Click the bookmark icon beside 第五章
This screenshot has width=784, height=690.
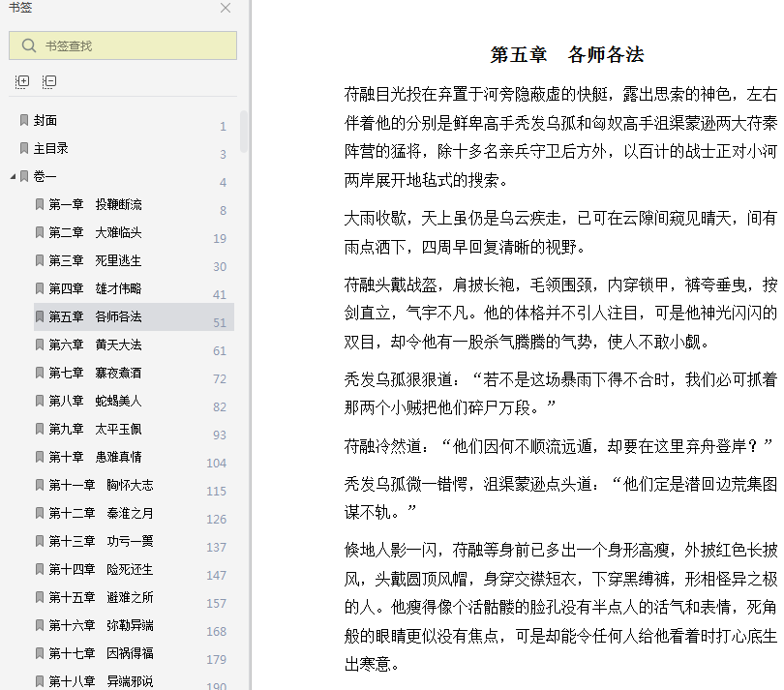40,316
